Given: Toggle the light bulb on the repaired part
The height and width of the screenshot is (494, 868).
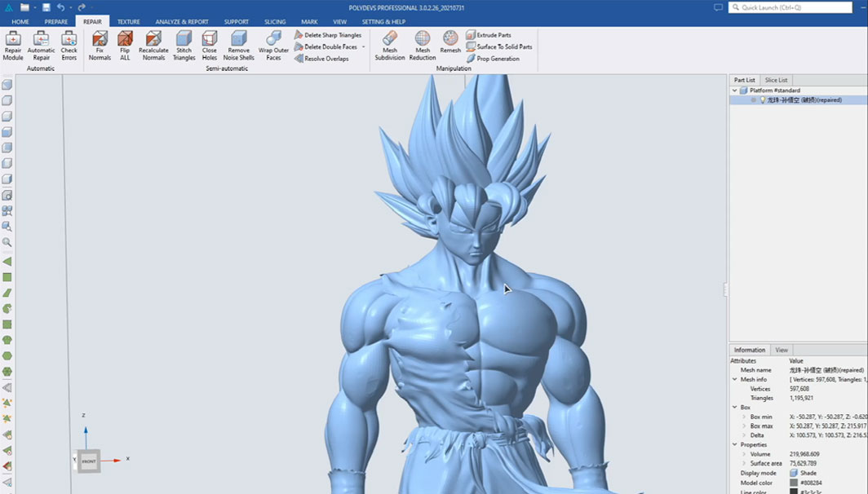Looking at the screenshot, I should pos(762,100).
